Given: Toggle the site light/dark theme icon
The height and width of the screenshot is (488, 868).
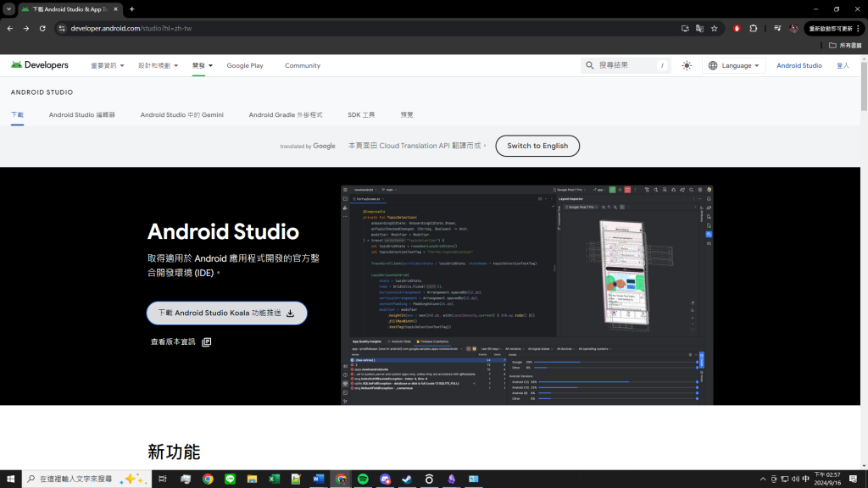Looking at the screenshot, I should (687, 65).
